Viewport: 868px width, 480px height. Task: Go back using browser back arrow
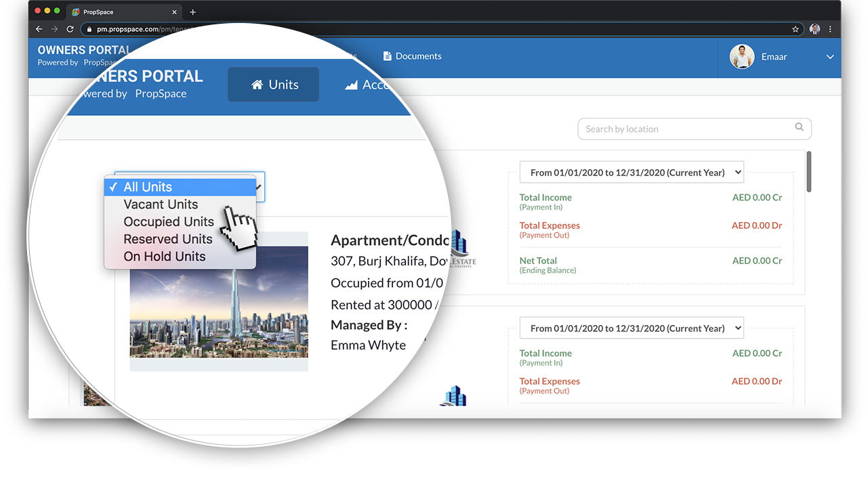pos(39,29)
